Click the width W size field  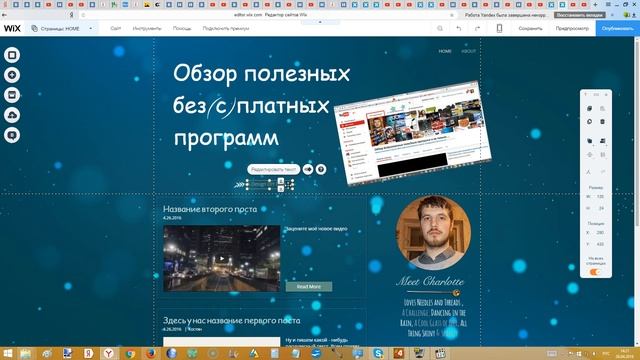pyautogui.click(x=600, y=197)
